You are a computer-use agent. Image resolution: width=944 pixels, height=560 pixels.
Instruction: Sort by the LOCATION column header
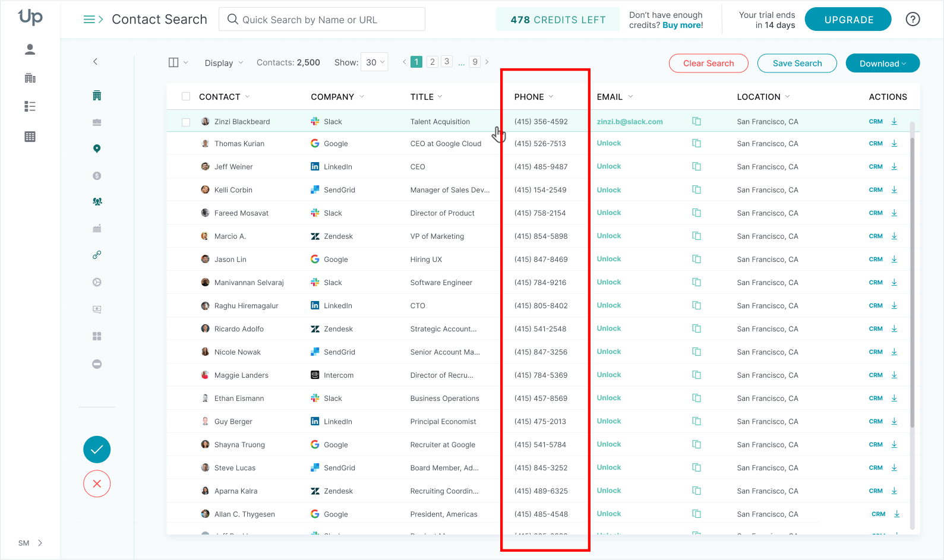pos(763,97)
